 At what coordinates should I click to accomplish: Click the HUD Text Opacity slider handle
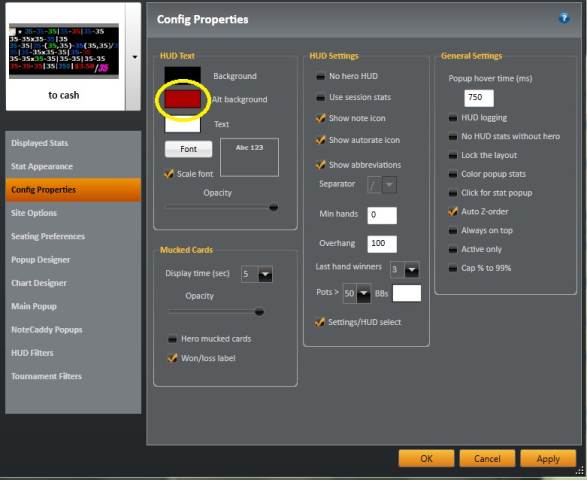(x=274, y=207)
